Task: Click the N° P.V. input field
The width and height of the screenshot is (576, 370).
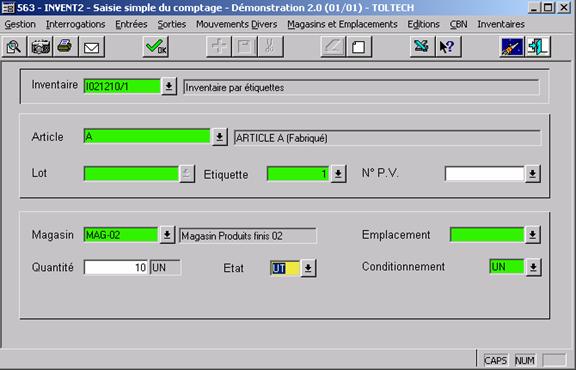Action: point(484,173)
